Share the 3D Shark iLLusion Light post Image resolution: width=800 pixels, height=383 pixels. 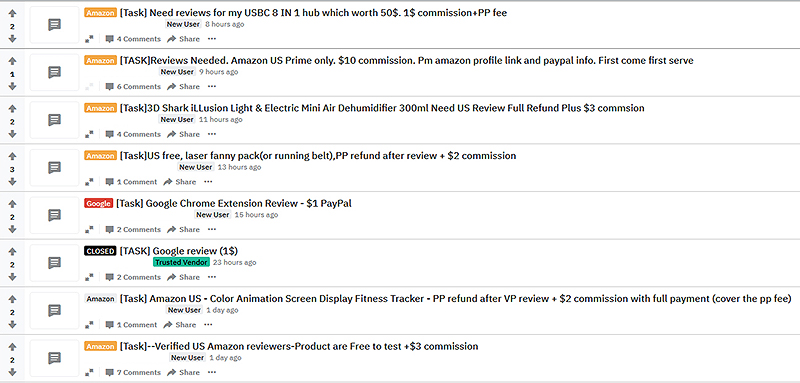coord(184,134)
